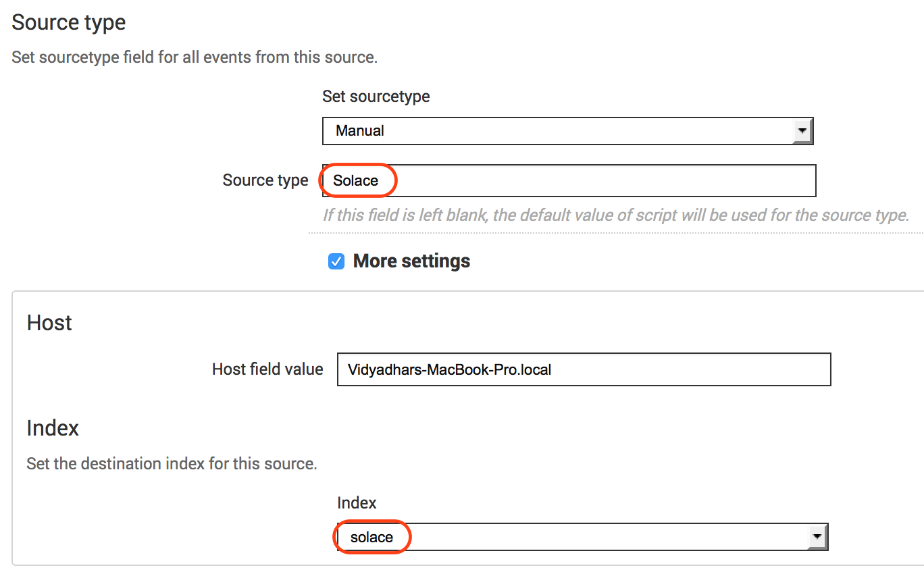Uncheck the More settings checkbox
This screenshot has height=574, width=924.
click(x=336, y=261)
